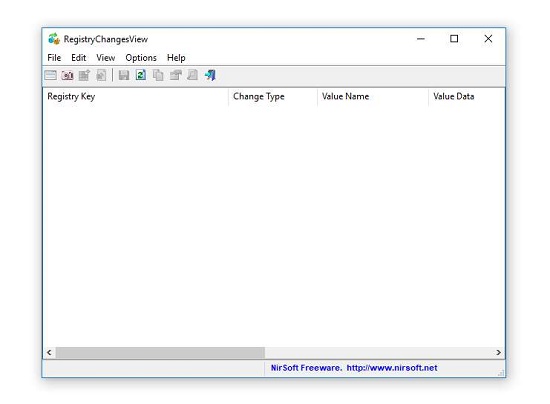
Task: Click the Save floppy disk icon
Action: point(124,75)
